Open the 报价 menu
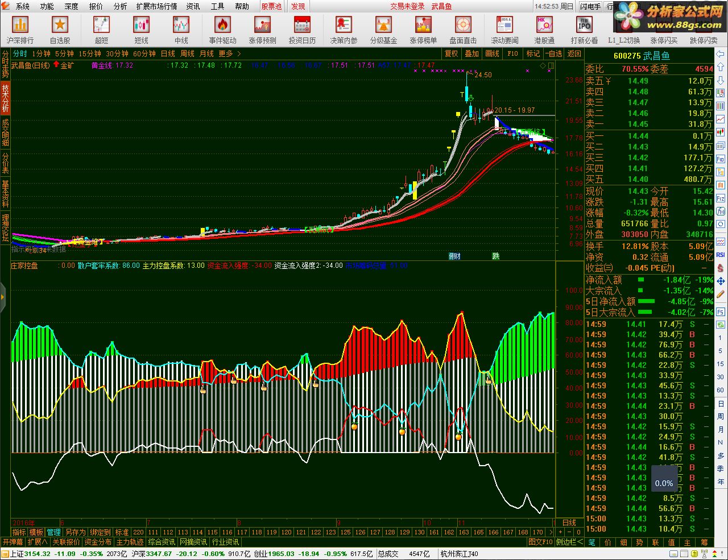 click(96, 6)
